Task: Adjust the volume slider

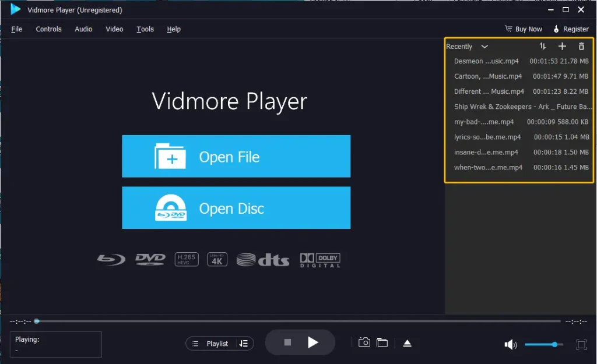Action: (544, 345)
